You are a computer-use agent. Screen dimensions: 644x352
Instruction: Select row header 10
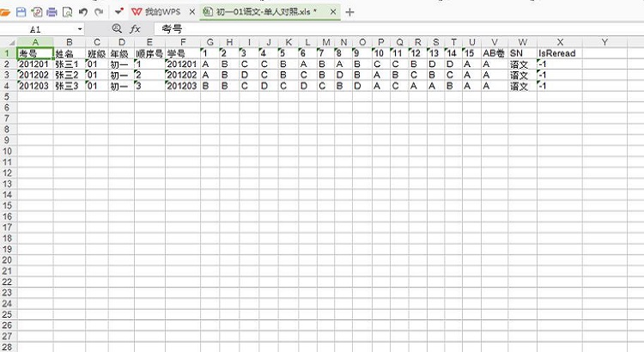[x=8, y=150]
